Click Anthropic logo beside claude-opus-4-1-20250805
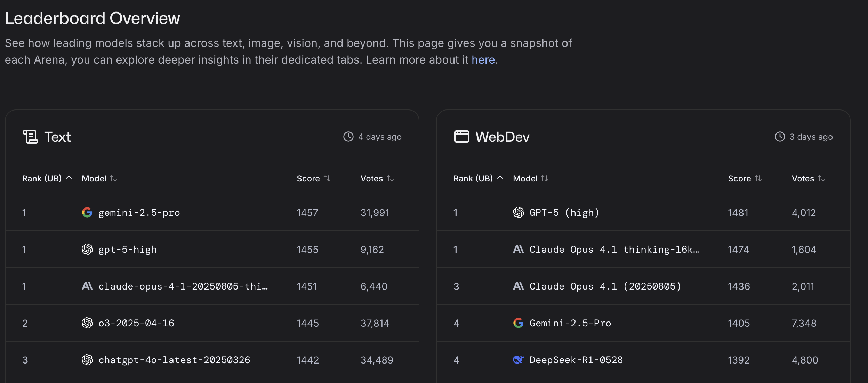The image size is (868, 383). point(87,286)
